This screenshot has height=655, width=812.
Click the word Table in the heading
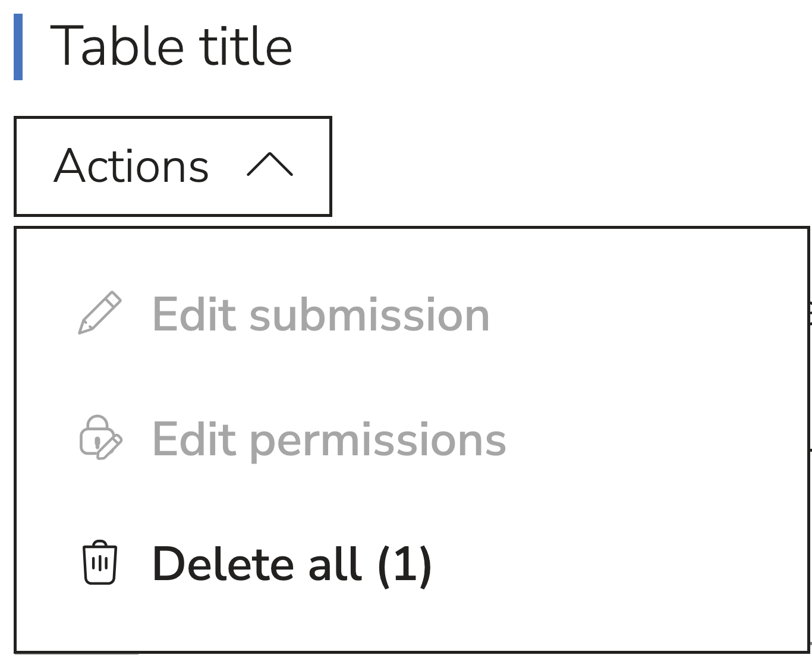[x=117, y=46]
